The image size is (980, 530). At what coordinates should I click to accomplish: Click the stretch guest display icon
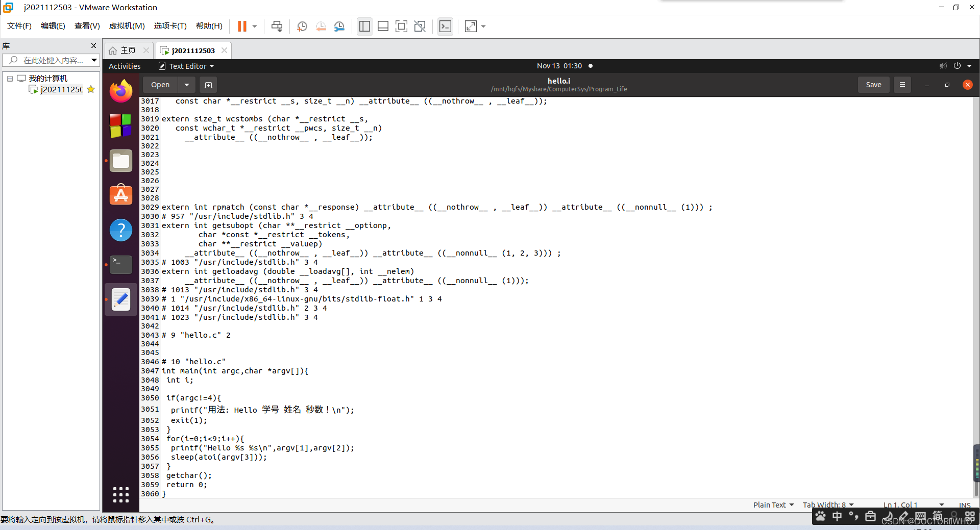pyautogui.click(x=471, y=26)
